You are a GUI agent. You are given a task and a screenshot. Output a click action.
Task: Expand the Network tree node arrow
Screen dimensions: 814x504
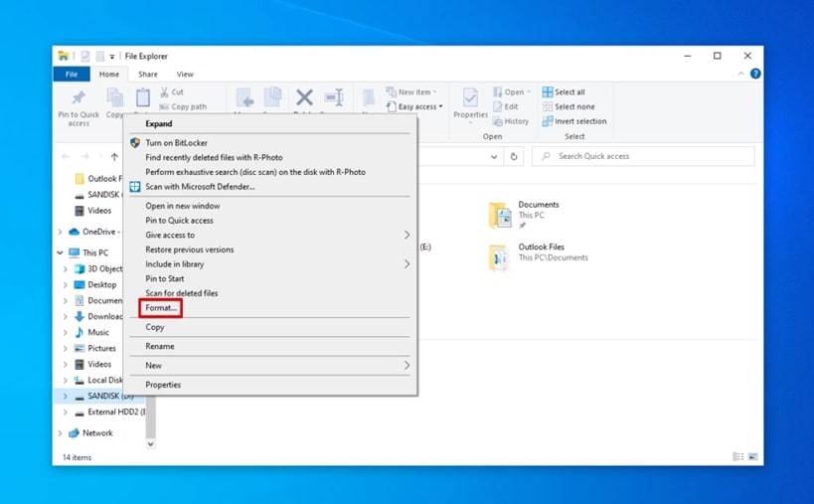[60, 432]
